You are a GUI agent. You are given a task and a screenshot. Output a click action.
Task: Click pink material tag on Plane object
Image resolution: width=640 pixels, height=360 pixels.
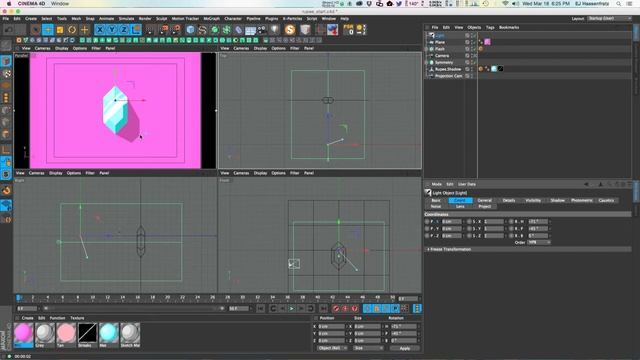(487, 42)
